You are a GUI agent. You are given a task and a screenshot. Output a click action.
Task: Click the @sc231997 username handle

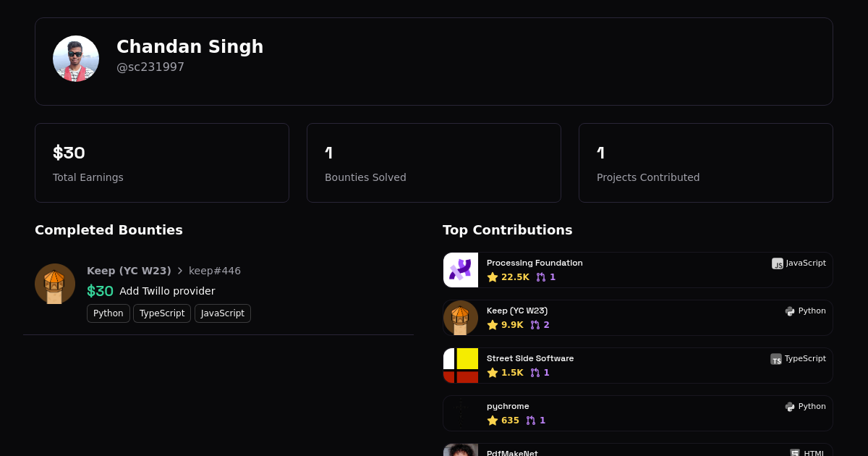(150, 67)
